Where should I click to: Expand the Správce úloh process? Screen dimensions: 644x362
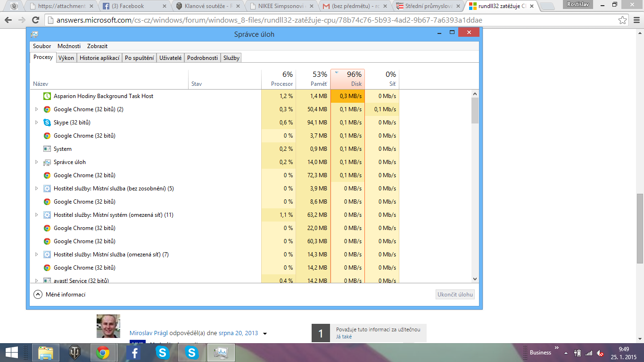[37, 162]
